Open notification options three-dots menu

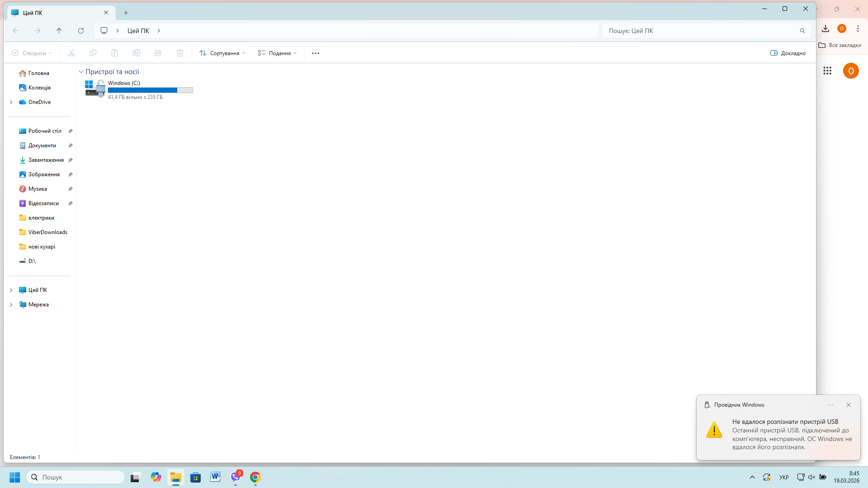coord(830,405)
